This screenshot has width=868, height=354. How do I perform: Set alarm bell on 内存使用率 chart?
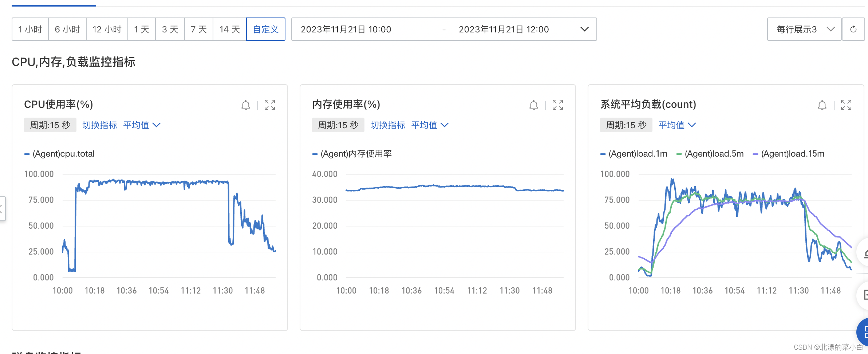(534, 105)
